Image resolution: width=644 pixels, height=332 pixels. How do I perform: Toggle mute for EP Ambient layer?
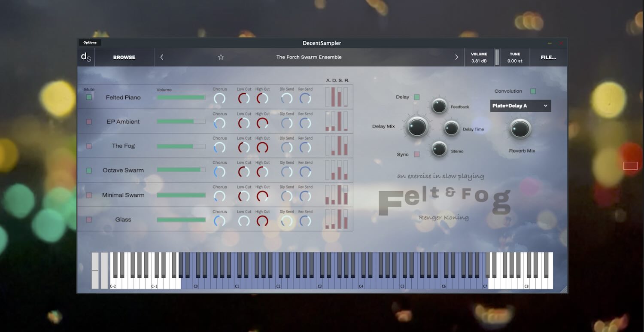89,122
